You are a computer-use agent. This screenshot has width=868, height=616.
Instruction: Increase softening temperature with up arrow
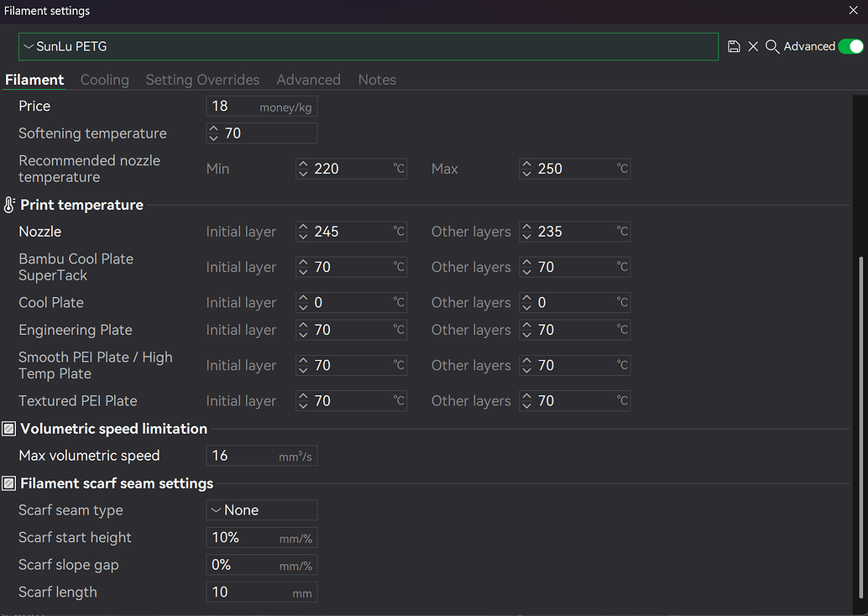(x=214, y=129)
